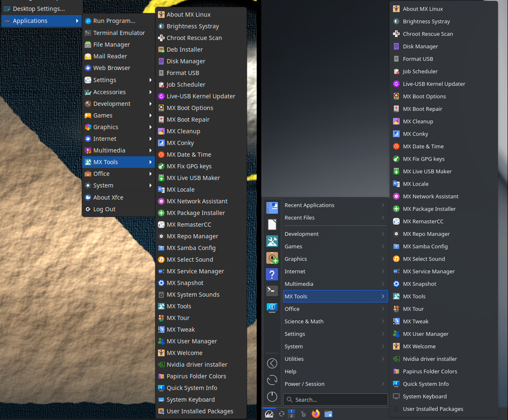
Task: Click the Nvidia driver installer icon in Xfce submenu
Action: [161, 365]
